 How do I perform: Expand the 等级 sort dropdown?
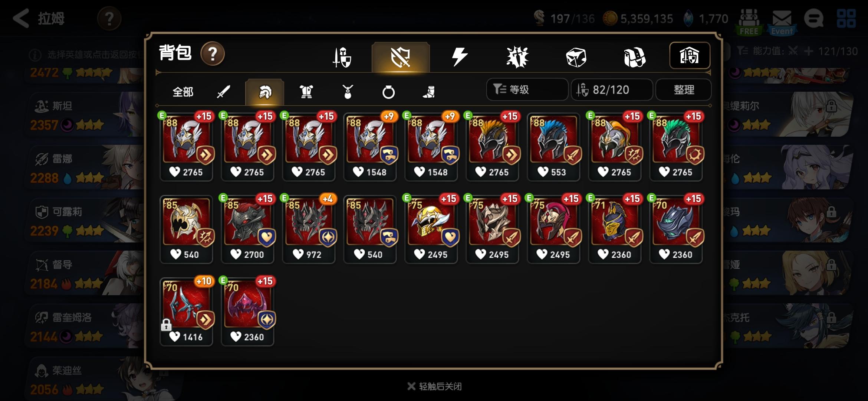(527, 89)
